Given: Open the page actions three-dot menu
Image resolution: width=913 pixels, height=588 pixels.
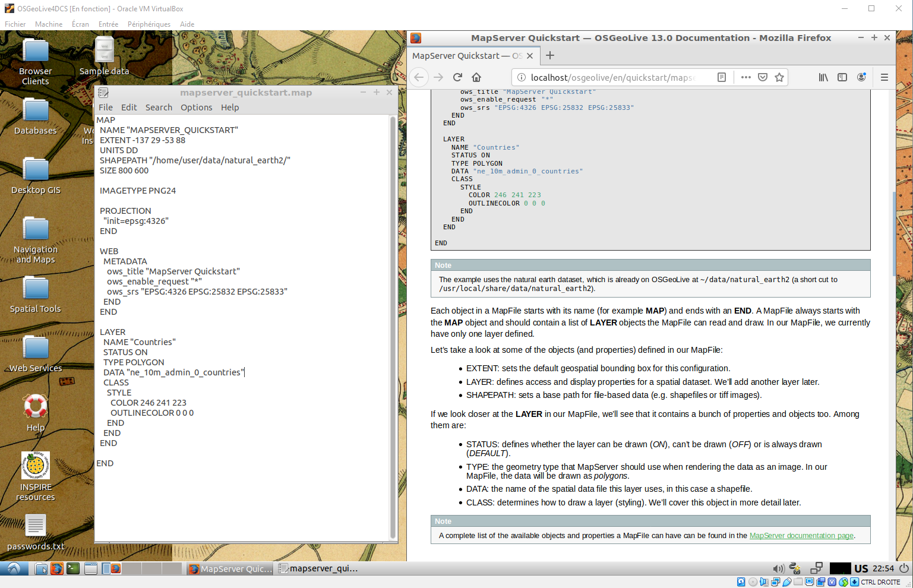Looking at the screenshot, I should pos(746,77).
